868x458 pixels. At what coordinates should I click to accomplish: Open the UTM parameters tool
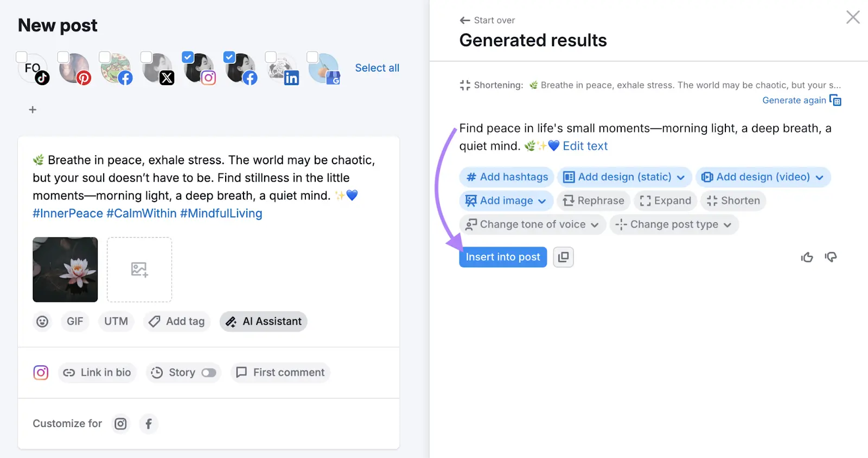(x=116, y=321)
